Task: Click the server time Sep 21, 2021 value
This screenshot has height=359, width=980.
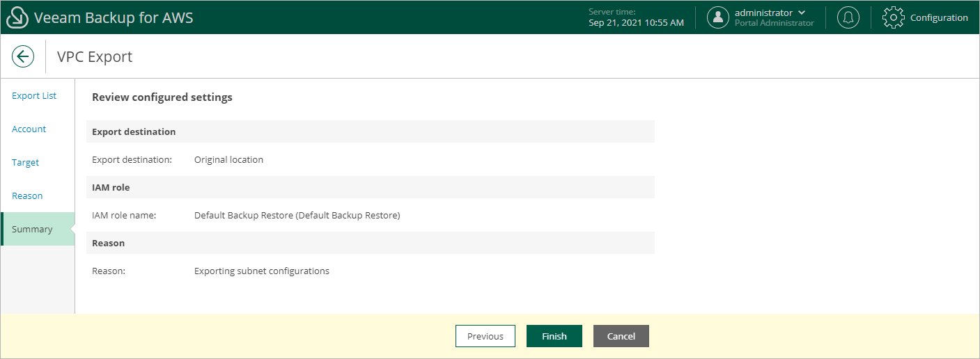Action: (x=636, y=22)
